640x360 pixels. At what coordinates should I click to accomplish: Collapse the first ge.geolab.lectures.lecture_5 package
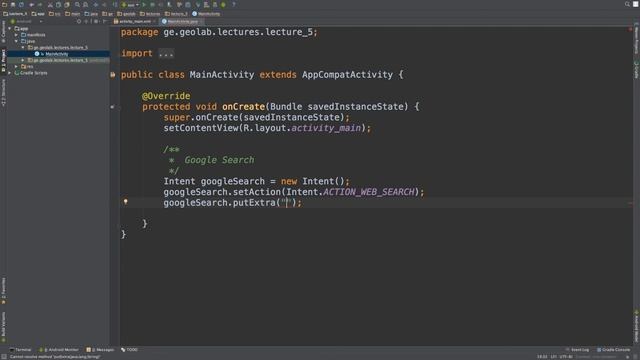tap(23, 48)
